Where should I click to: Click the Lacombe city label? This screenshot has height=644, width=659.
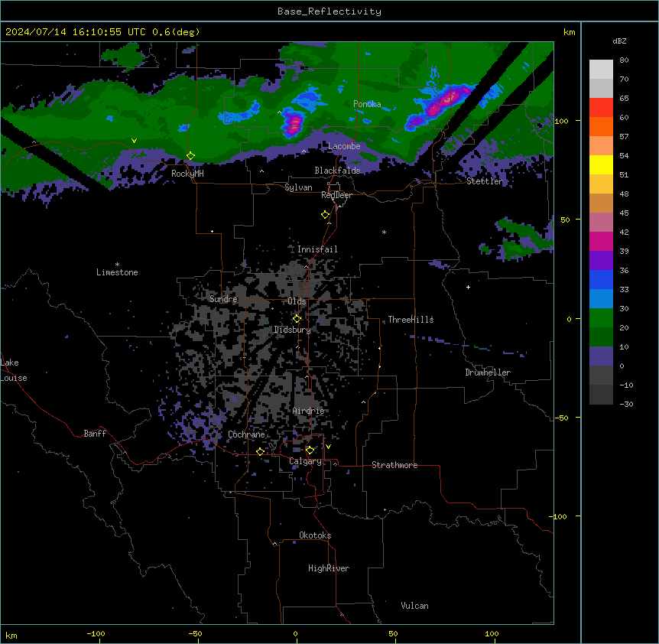[344, 146]
